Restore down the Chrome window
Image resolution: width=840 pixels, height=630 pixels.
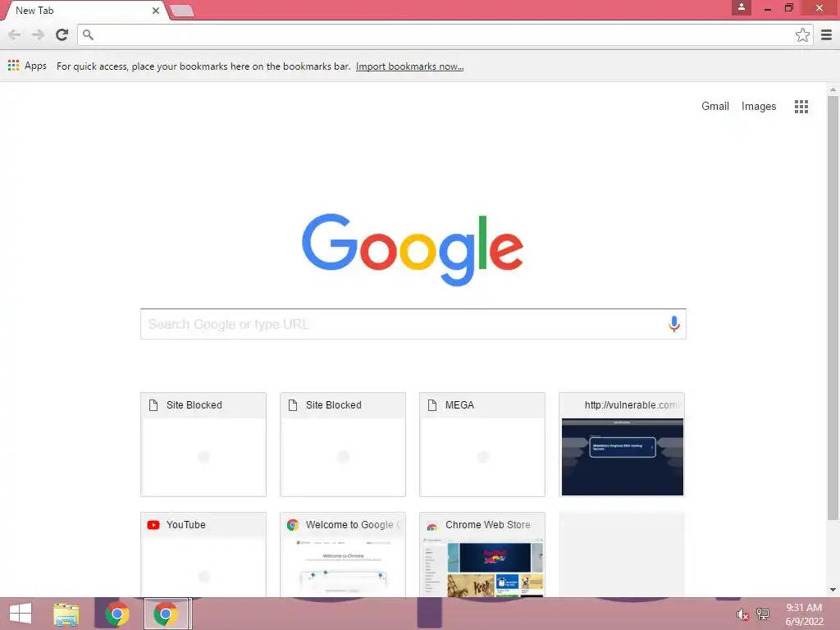click(788, 8)
